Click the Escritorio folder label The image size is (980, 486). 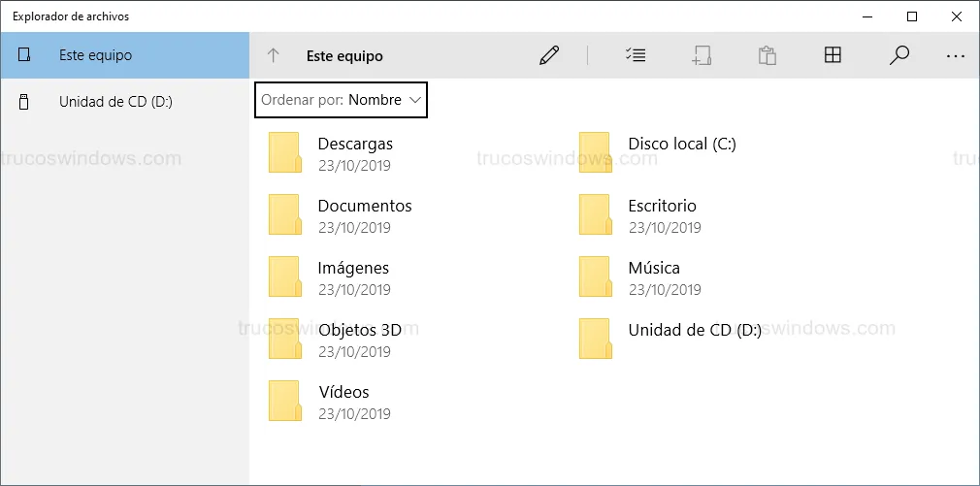pos(662,206)
